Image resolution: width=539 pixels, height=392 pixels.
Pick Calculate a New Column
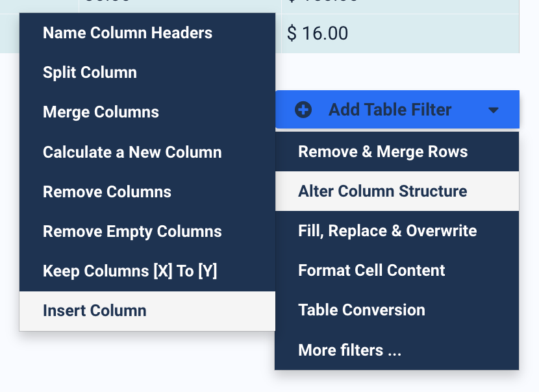132,152
